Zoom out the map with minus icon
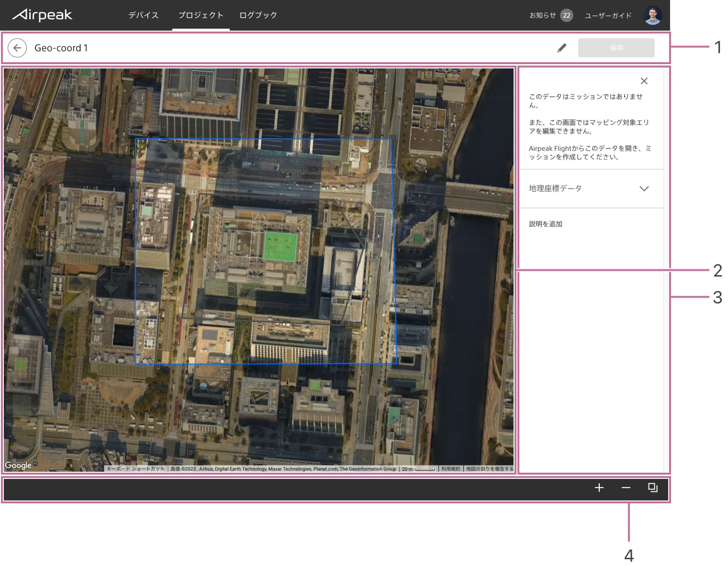The width and height of the screenshot is (728, 566). [x=626, y=488]
